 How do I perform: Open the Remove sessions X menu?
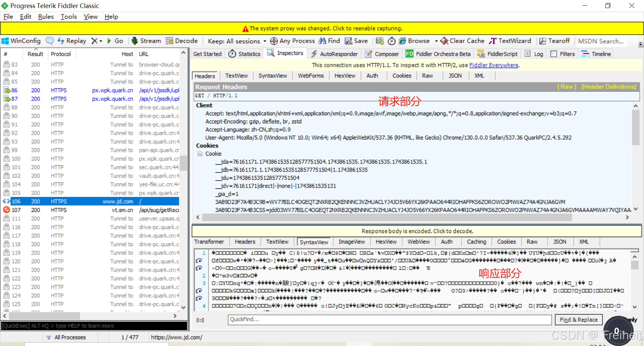97,41
